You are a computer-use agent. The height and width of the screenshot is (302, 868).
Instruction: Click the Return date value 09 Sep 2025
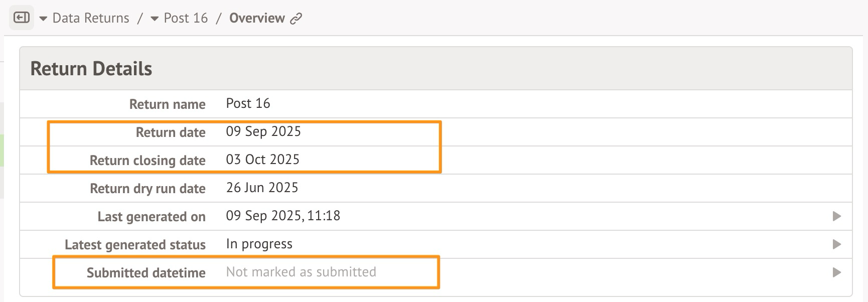point(263,131)
